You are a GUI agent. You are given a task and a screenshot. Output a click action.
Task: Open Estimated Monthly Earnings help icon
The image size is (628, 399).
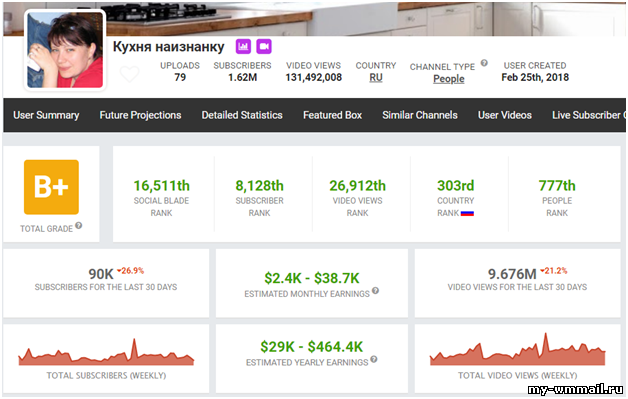[375, 291]
